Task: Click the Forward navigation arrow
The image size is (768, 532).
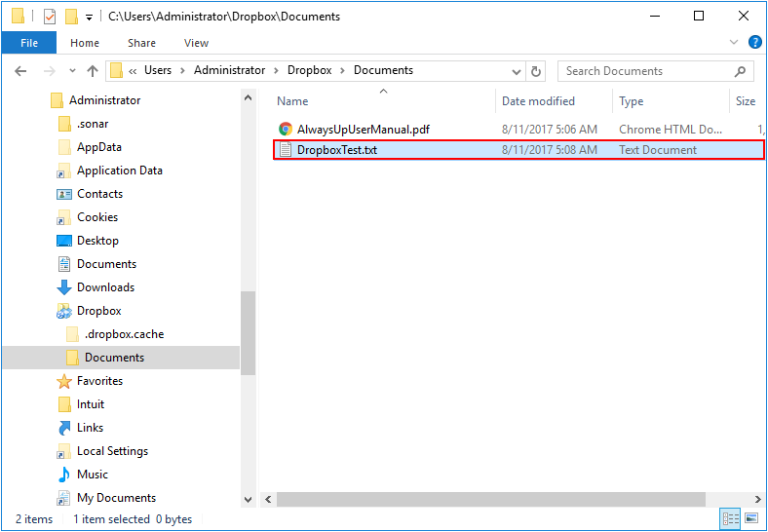Action: (x=50, y=71)
